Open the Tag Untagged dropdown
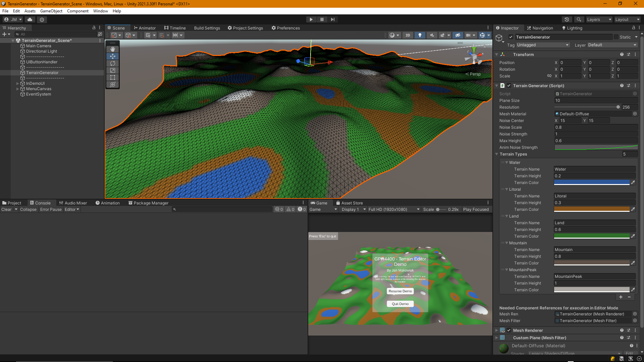Image resolution: width=644 pixels, height=362 pixels. (x=543, y=45)
